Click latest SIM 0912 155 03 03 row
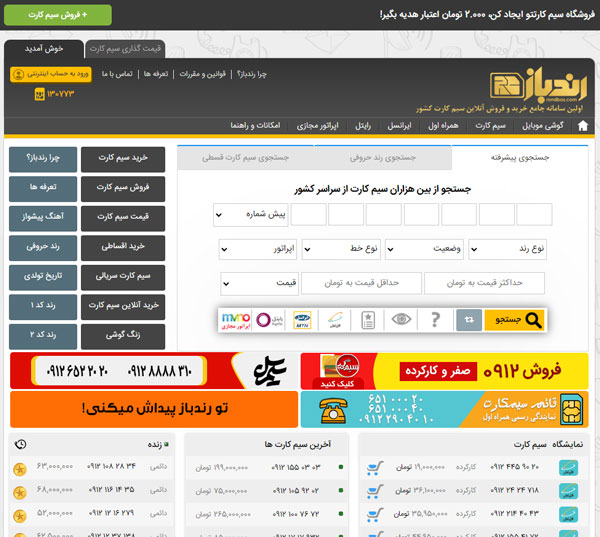Viewport: 600px width, 537px height. pyautogui.click(x=266, y=467)
